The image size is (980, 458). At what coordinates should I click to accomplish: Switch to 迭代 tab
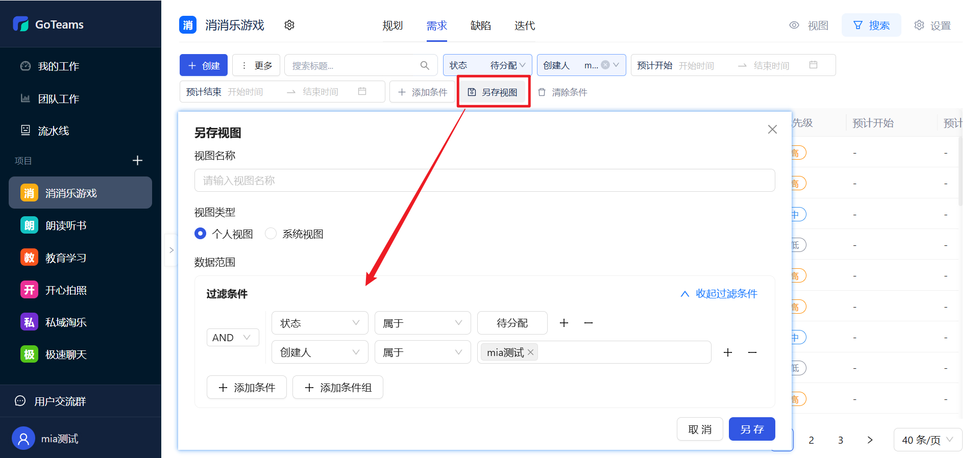pyautogui.click(x=525, y=26)
